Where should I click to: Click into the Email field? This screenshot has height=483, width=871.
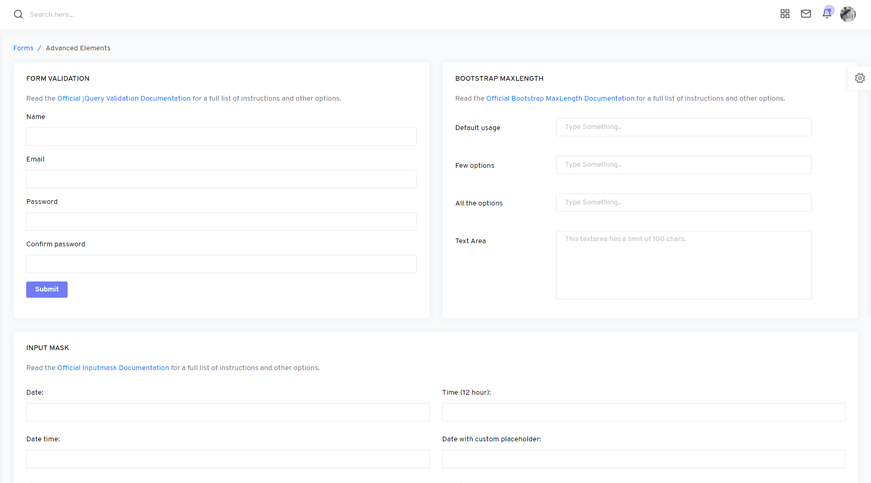coord(221,179)
